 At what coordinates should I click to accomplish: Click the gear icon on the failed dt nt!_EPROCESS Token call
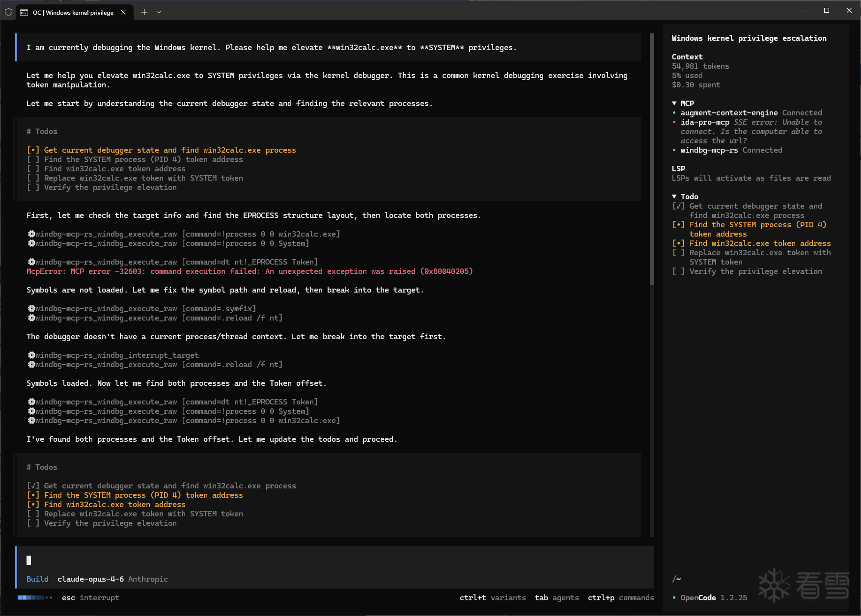point(31,262)
